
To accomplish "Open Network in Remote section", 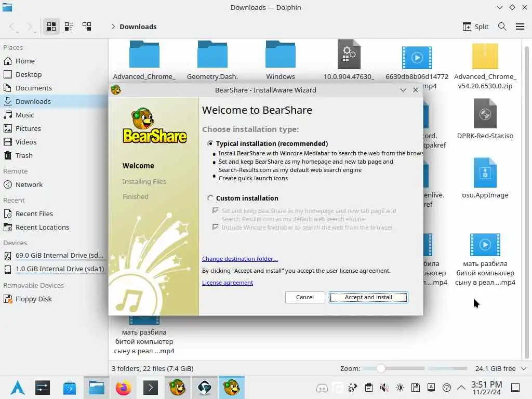I will point(54,185).
